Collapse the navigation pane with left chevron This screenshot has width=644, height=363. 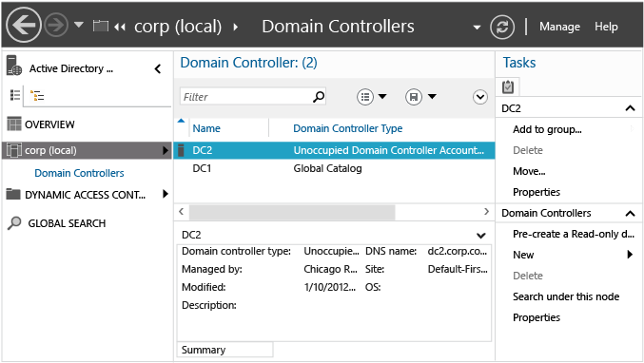tap(158, 69)
